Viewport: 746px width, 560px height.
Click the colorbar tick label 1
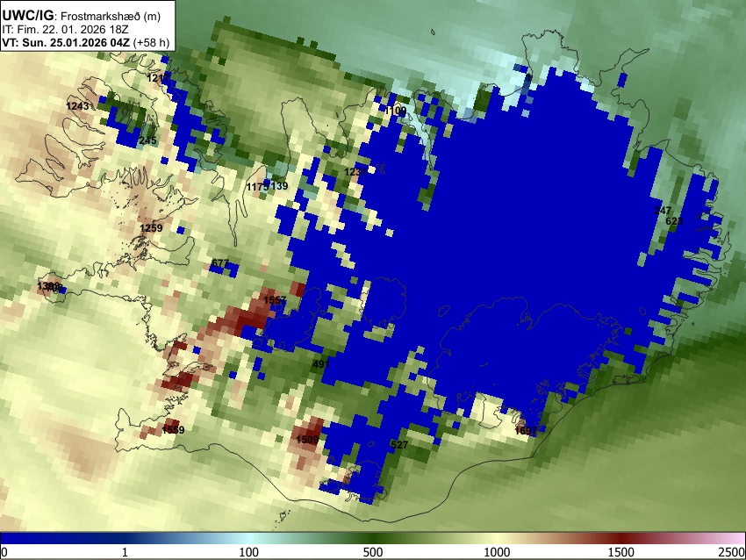pyautogui.click(x=125, y=552)
